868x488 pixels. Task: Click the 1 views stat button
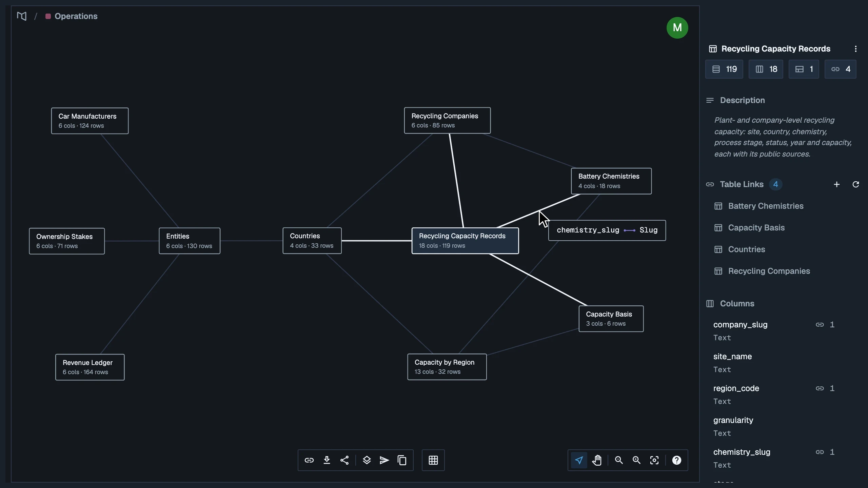(x=804, y=69)
